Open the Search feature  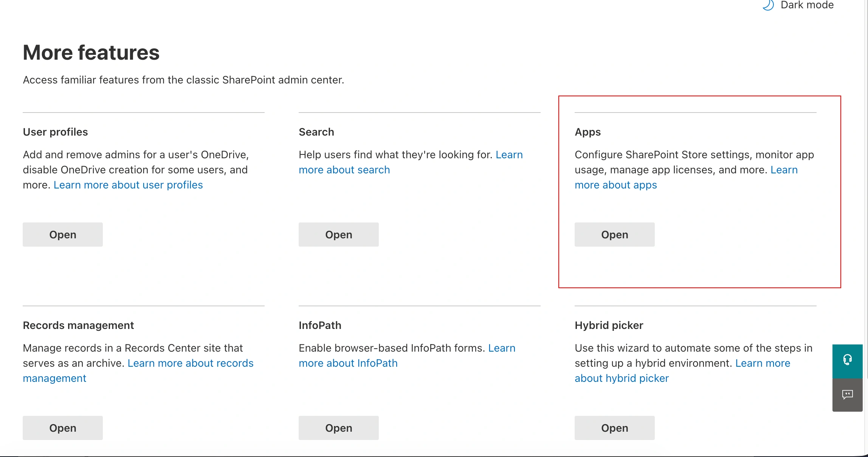[x=339, y=235]
